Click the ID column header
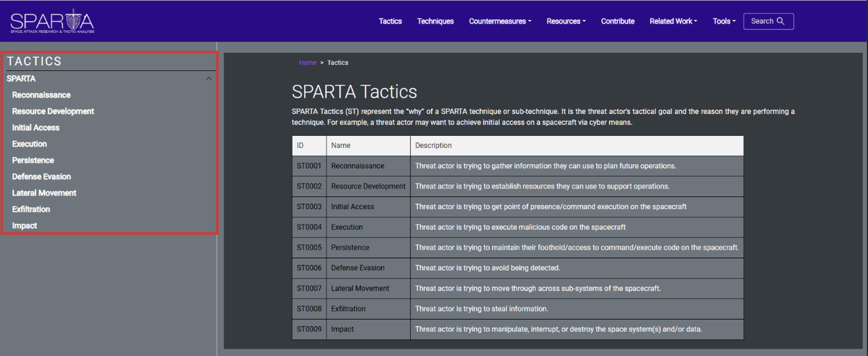Viewport: 868px width, 356px height. click(309, 146)
